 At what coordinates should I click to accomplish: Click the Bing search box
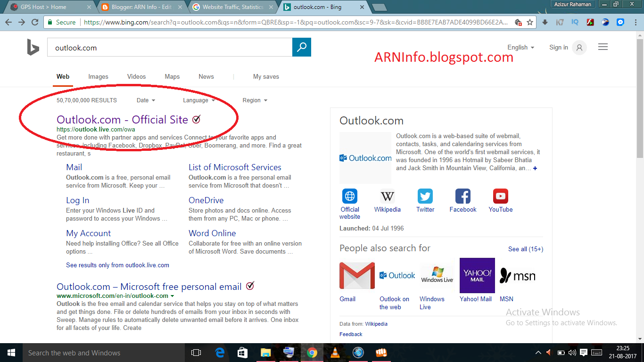tap(170, 48)
